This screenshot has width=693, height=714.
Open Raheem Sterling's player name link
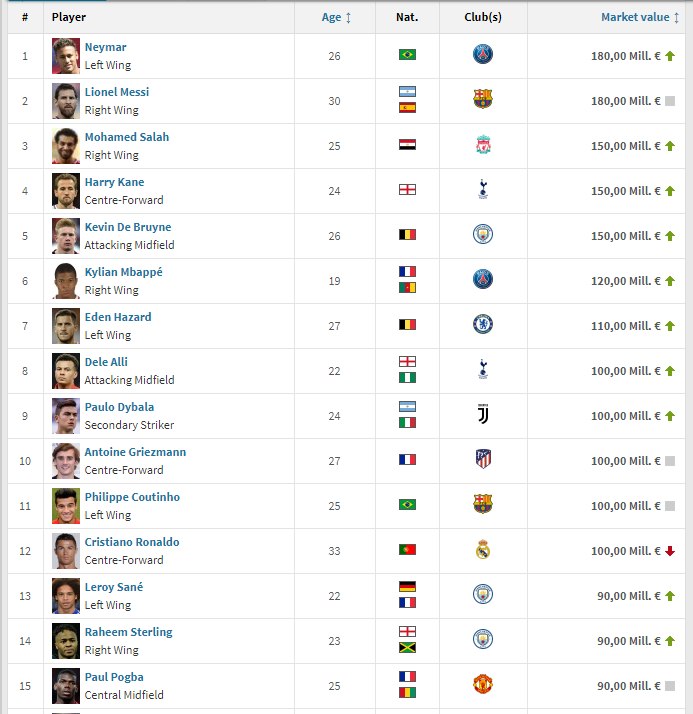[128, 632]
